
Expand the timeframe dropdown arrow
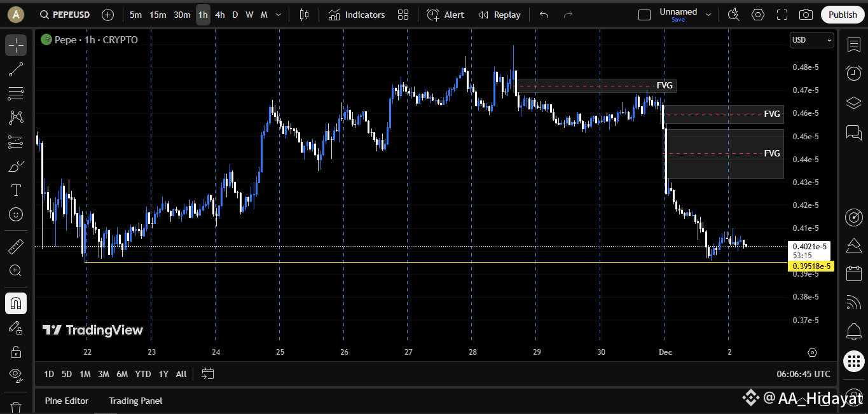point(279,15)
